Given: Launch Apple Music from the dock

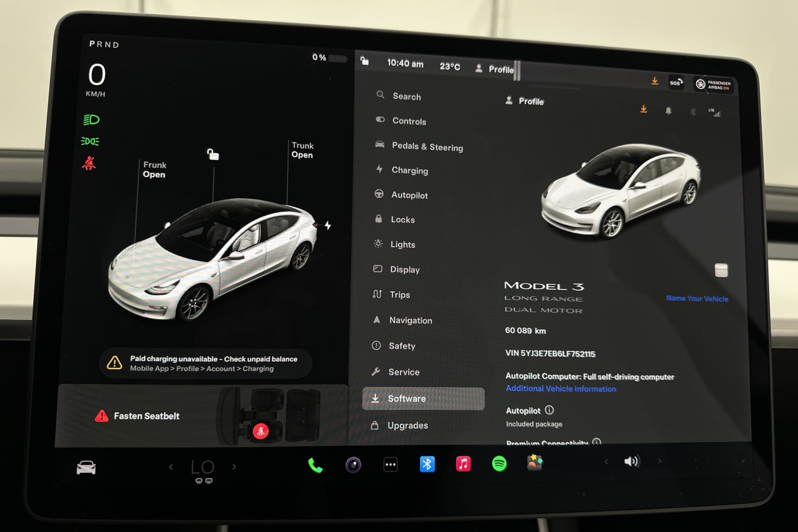Looking at the screenshot, I should tap(463, 464).
